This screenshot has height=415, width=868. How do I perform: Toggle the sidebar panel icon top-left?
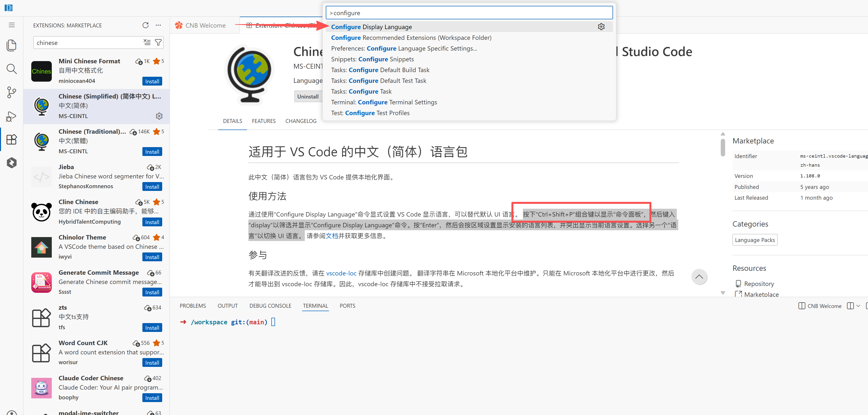tap(9, 7)
